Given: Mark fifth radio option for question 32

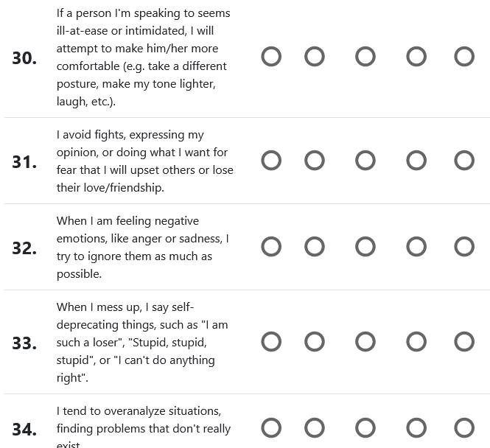Looking at the screenshot, I should 464,247.
